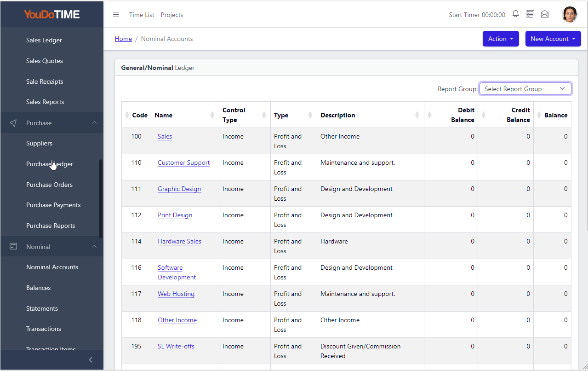Collapse the Nominal menu chevron
Screen dimensions: 588x371
(94, 247)
